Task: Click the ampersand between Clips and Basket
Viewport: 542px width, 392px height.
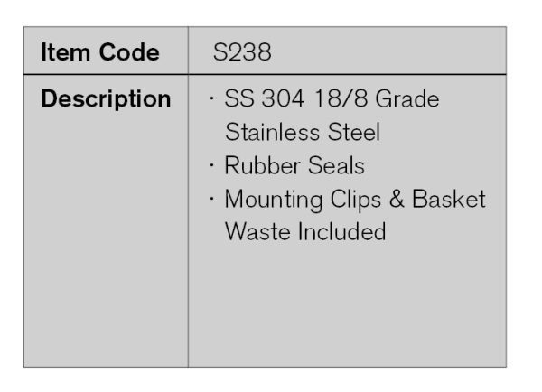Action: coord(397,199)
